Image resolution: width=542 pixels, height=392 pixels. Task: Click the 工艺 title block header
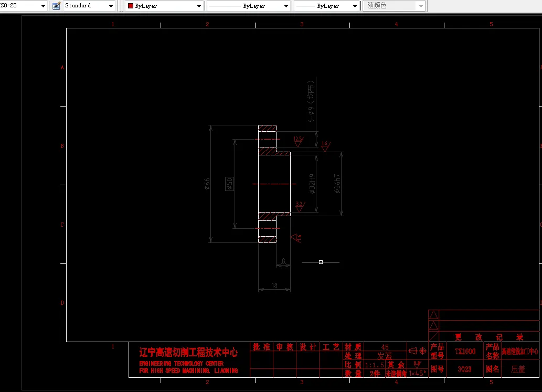(331, 347)
